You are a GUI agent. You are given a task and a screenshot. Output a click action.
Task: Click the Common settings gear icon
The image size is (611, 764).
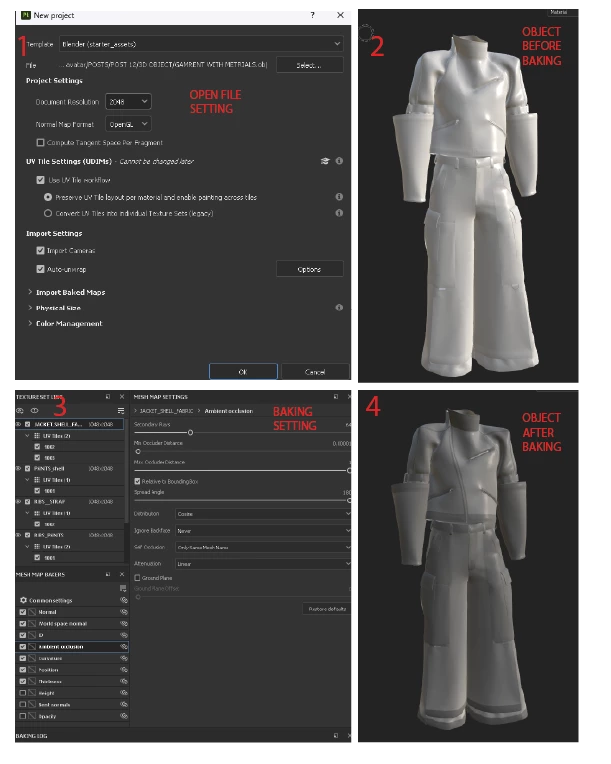click(x=23, y=600)
